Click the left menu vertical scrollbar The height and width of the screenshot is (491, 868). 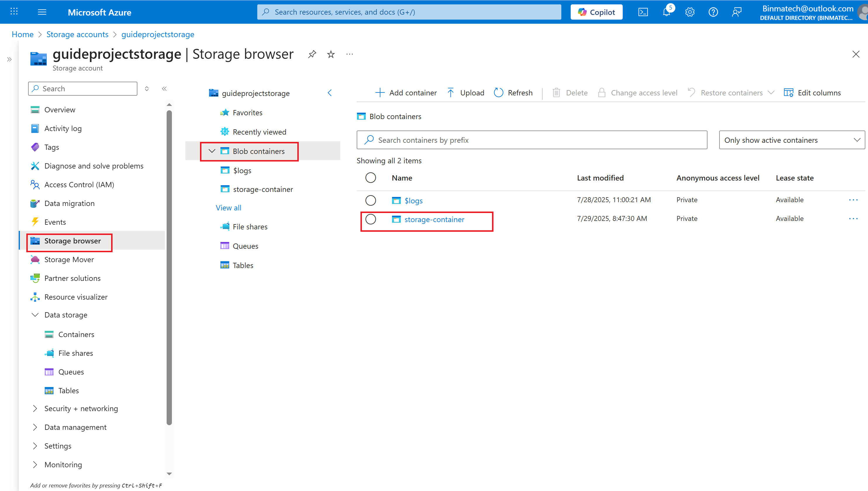[169, 266]
